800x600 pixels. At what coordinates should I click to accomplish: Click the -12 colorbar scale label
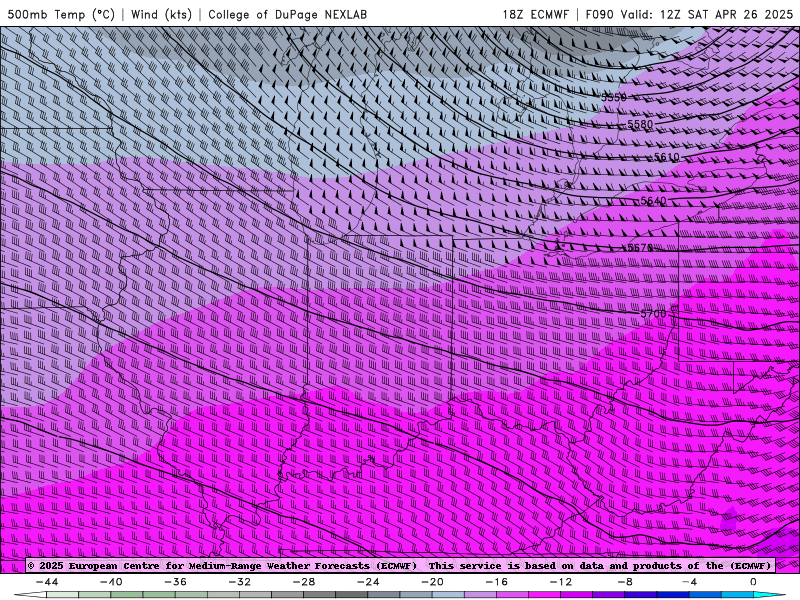pos(561,582)
